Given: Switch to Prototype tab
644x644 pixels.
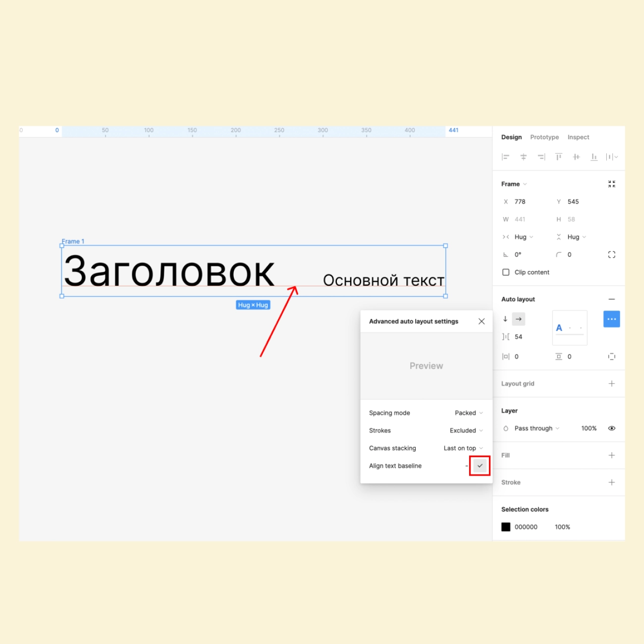Looking at the screenshot, I should tap(544, 137).
